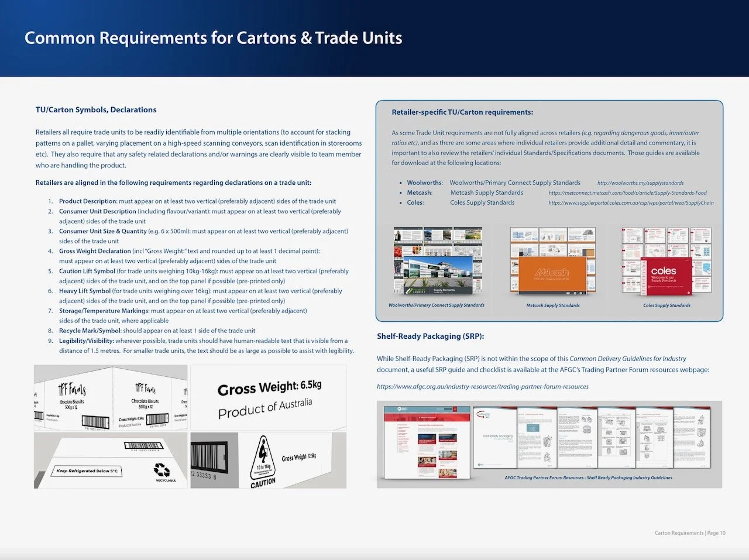
Task: Click 'Legibility/Visibility' list item label
Action: coord(87,341)
